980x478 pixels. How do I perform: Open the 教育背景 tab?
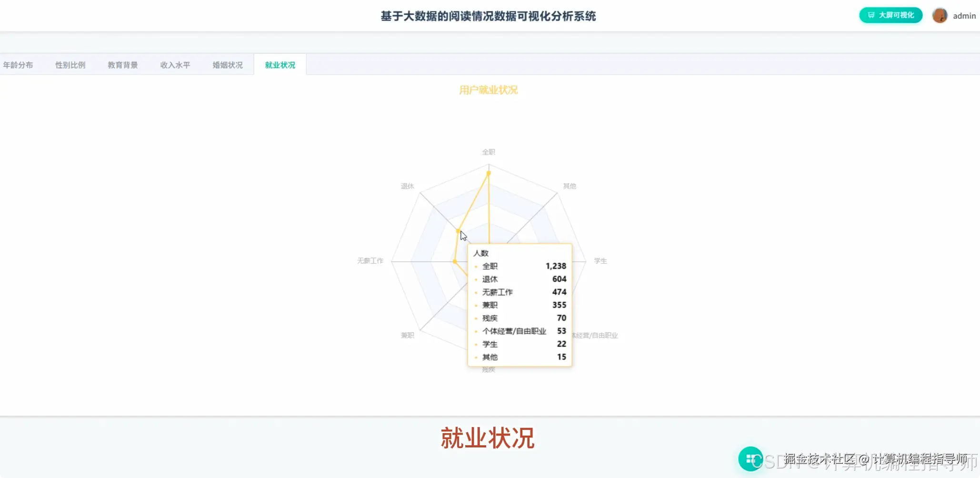tap(122, 64)
